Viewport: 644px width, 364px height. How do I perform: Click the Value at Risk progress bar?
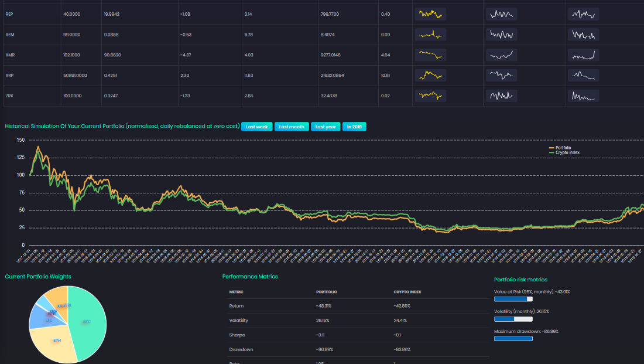pyautogui.click(x=513, y=299)
